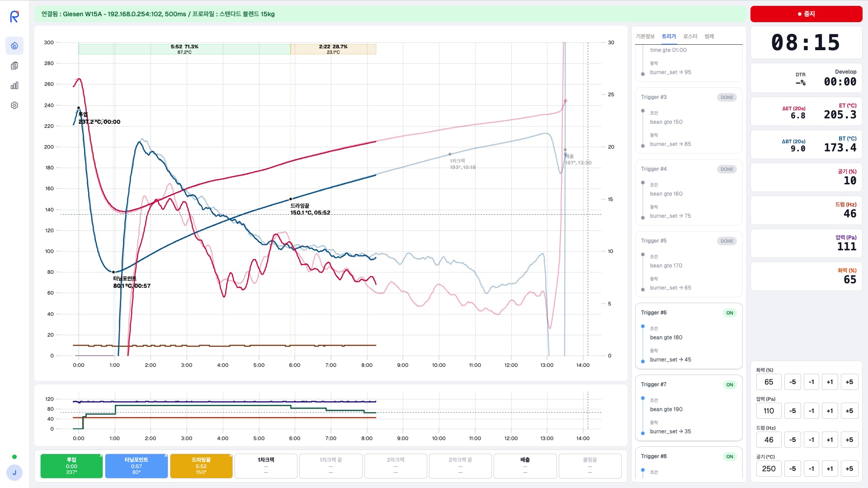Image resolution: width=868 pixels, height=488 pixels.
Task: Click the J user avatar
Action: click(14, 473)
